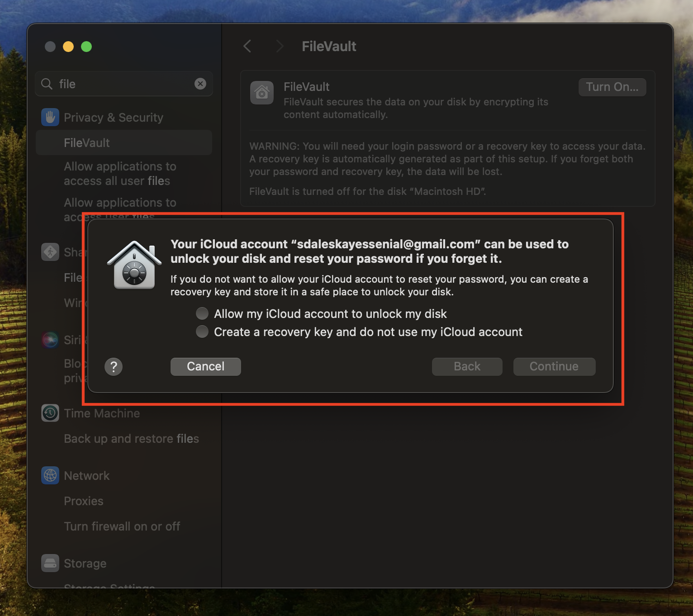Click the Siri icon in sidebar
Viewport: 693px width, 616px height.
pyautogui.click(x=50, y=340)
